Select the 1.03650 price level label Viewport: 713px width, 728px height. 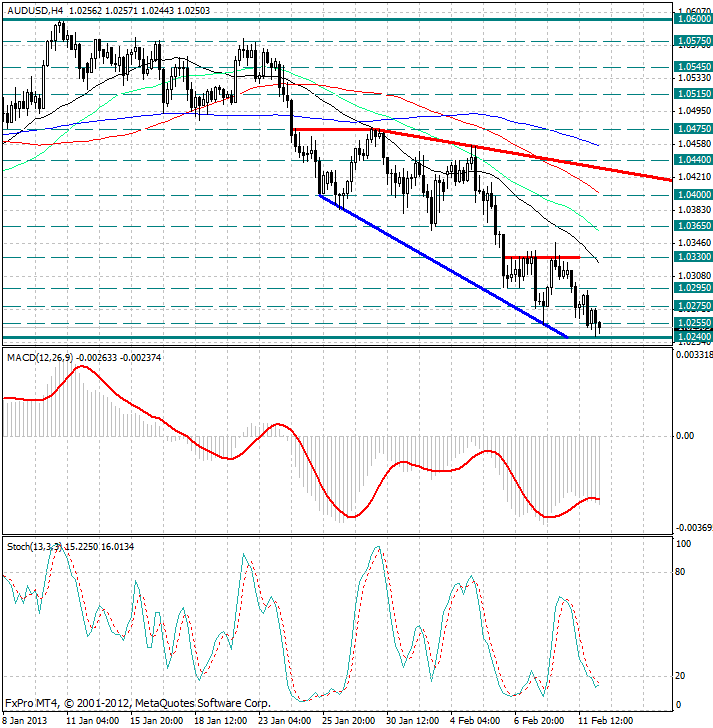coord(694,226)
